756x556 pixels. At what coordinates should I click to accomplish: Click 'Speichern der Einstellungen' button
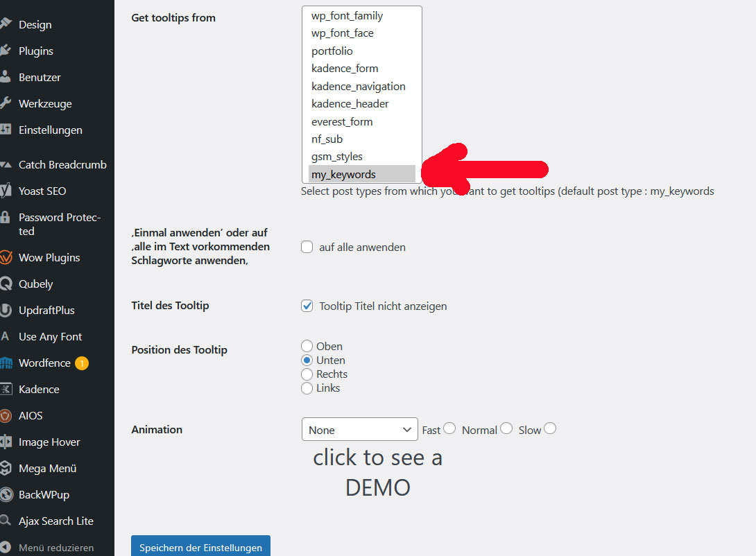click(x=200, y=547)
